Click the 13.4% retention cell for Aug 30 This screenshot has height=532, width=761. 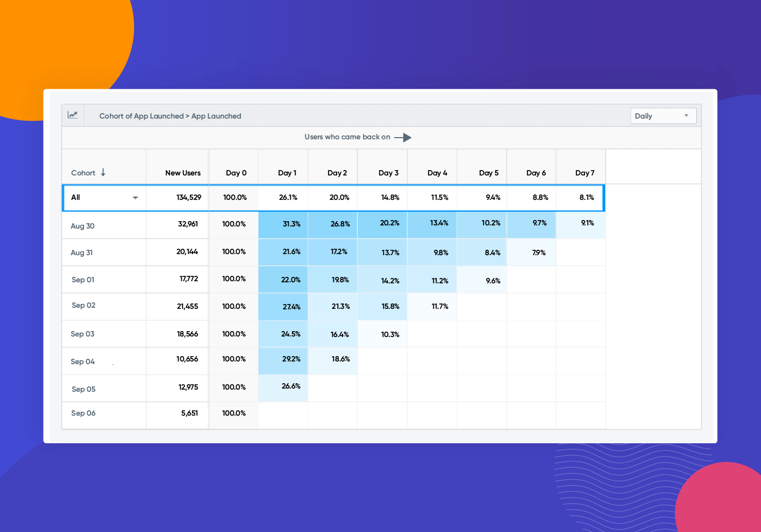click(x=432, y=224)
